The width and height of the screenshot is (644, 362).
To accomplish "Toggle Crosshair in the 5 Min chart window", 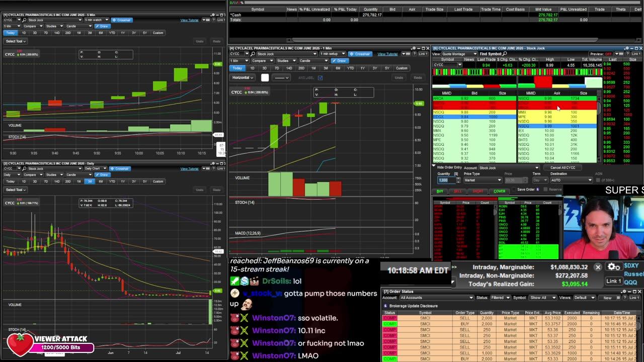I will [122, 20].
